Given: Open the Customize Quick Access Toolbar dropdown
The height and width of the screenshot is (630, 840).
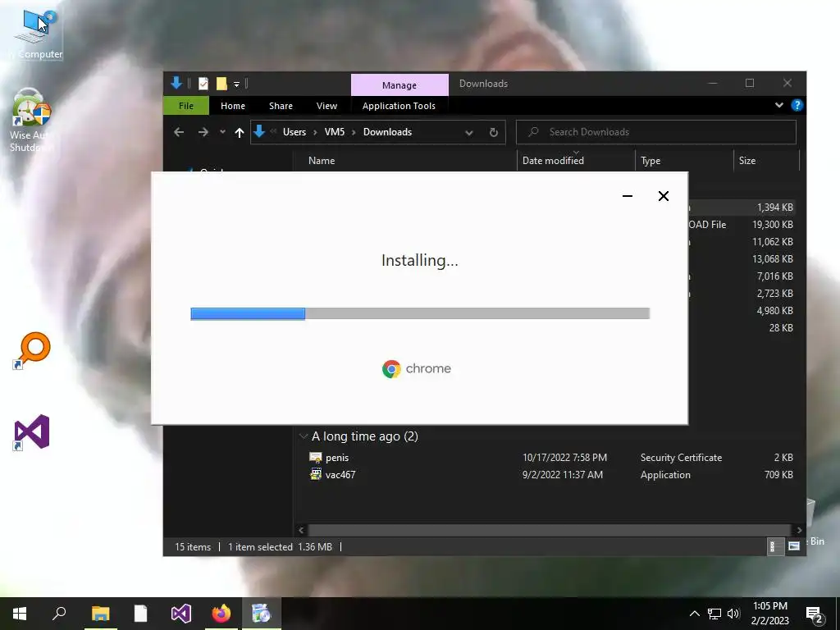Looking at the screenshot, I should pos(236,84).
